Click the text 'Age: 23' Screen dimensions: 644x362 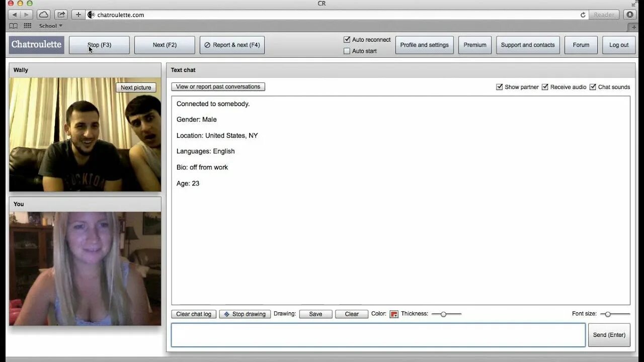tap(188, 183)
